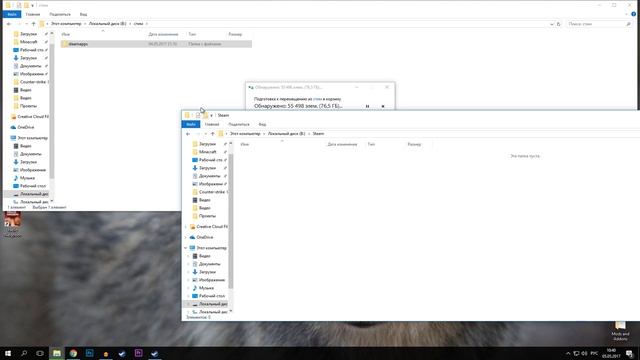Open the Вид tab in Steam window
This screenshot has width=640, height=360.
click(262, 124)
